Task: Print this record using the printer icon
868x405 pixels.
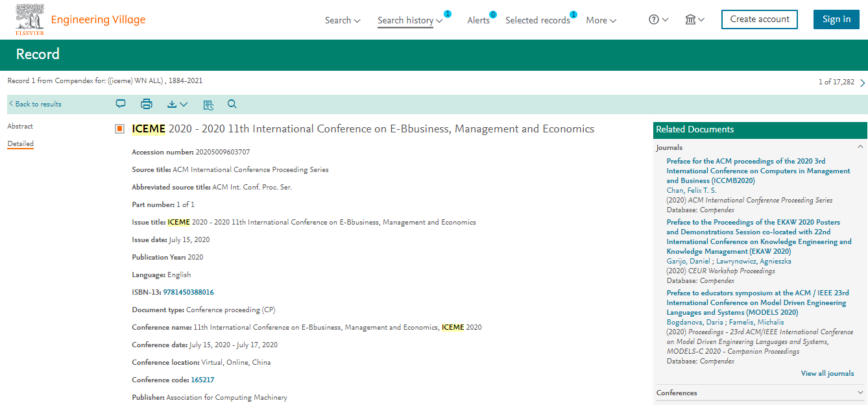Action: click(x=147, y=104)
